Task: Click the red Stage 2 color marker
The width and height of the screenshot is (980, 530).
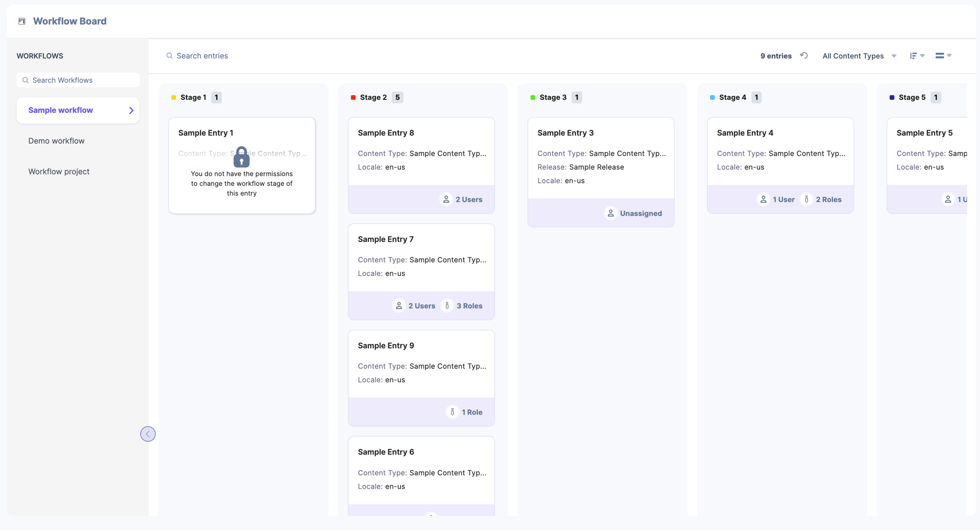Action: (353, 98)
